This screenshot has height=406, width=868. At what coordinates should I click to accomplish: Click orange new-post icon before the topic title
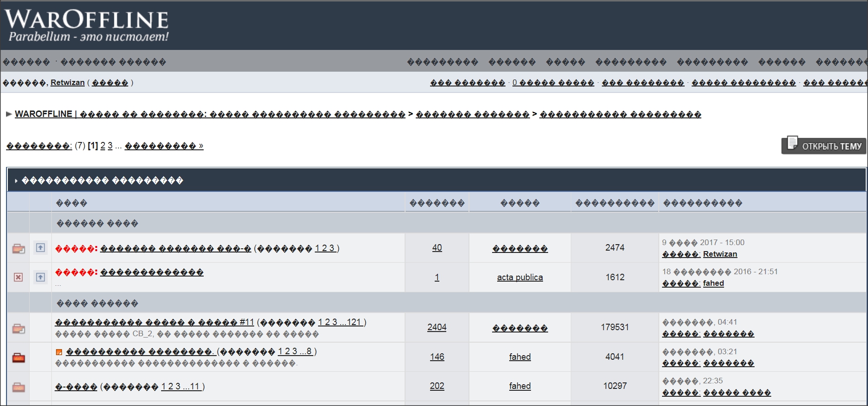(59, 352)
